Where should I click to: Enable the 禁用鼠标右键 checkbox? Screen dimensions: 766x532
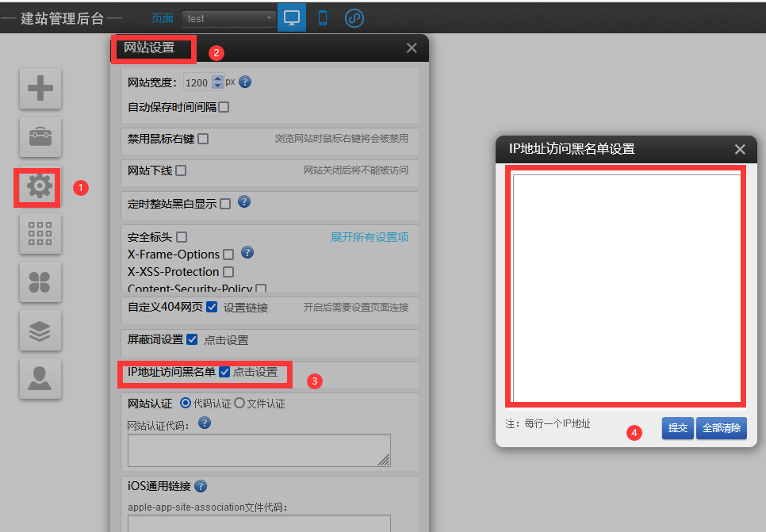pyautogui.click(x=203, y=140)
